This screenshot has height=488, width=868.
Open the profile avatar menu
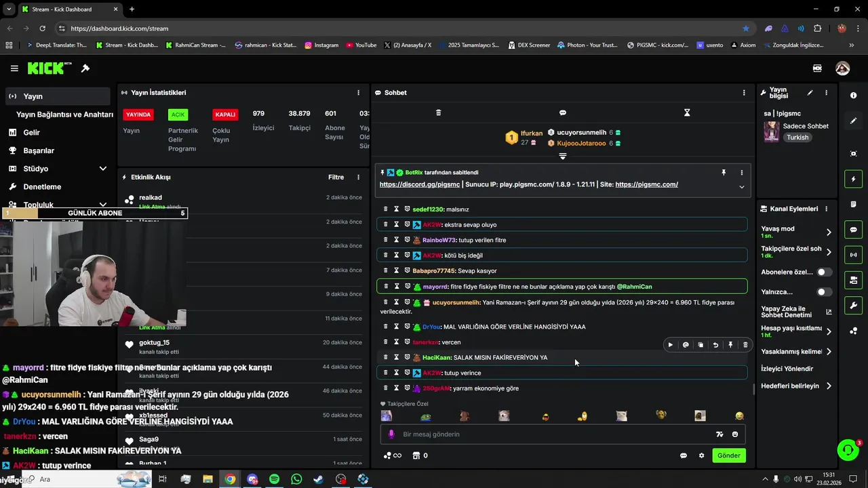842,68
